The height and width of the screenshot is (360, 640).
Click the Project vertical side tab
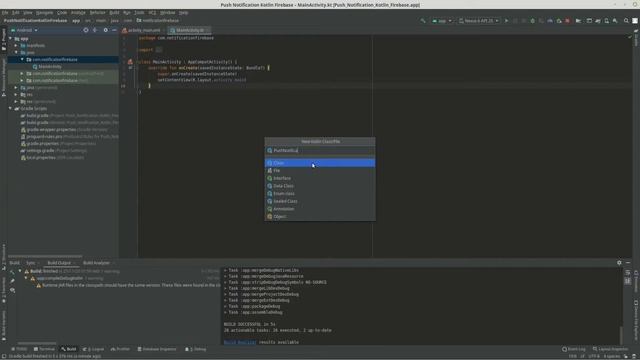[x=4, y=40]
